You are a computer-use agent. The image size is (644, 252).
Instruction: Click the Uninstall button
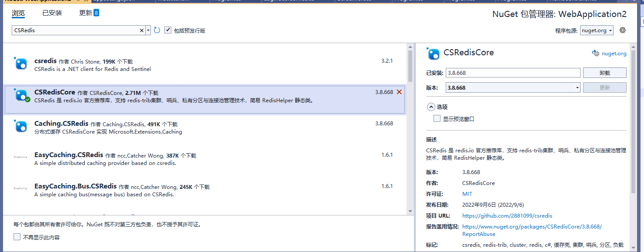604,73
